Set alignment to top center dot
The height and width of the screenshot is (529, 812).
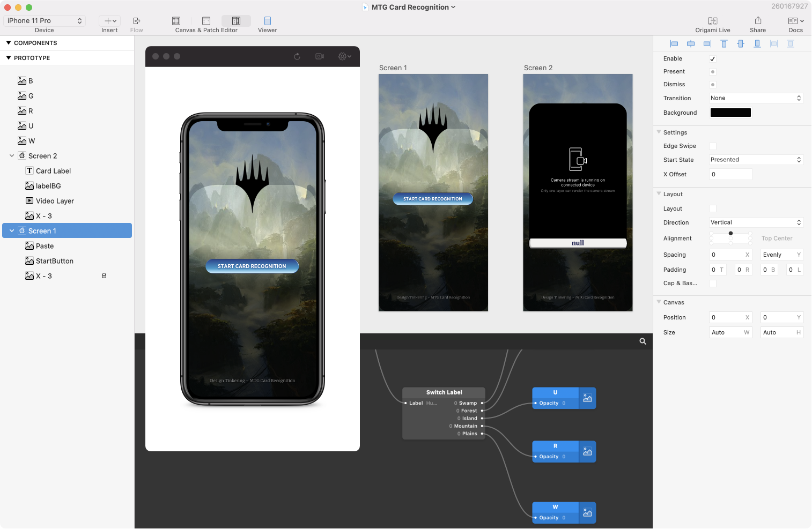click(730, 233)
